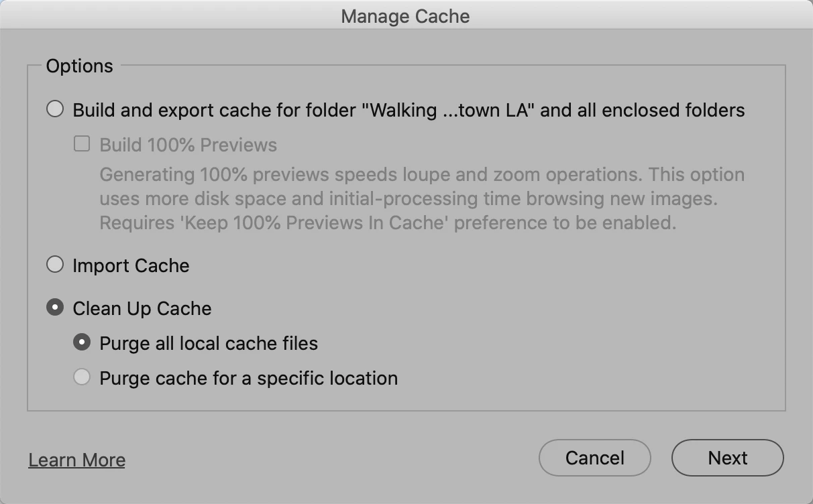Click the "Walking ...town LA" folder name text
Screen dimensions: 813x504
(448, 110)
